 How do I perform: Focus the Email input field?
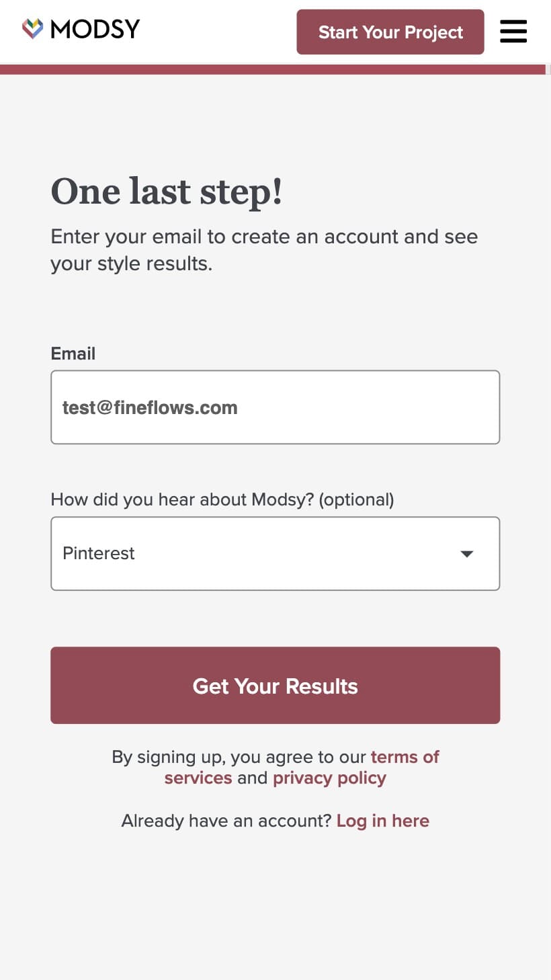pyautogui.click(x=275, y=407)
